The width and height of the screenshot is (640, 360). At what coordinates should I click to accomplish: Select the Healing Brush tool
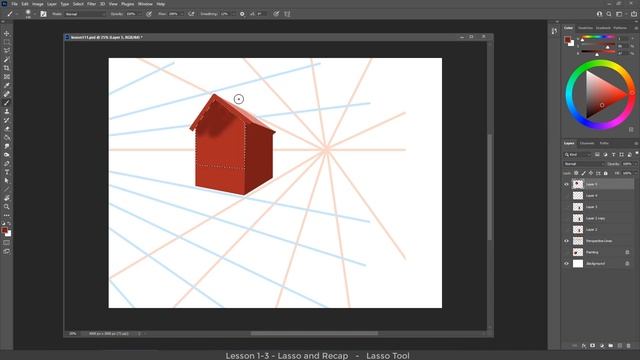[x=7, y=94]
